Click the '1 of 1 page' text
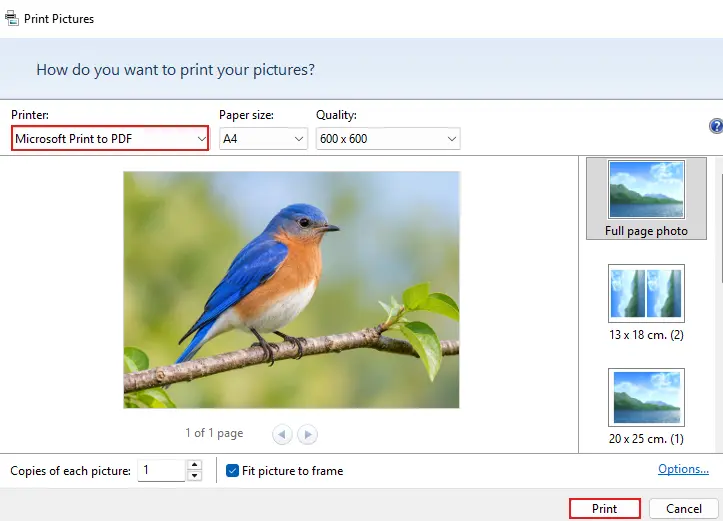Image resolution: width=723 pixels, height=521 pixels. click(x=214, y=433)
